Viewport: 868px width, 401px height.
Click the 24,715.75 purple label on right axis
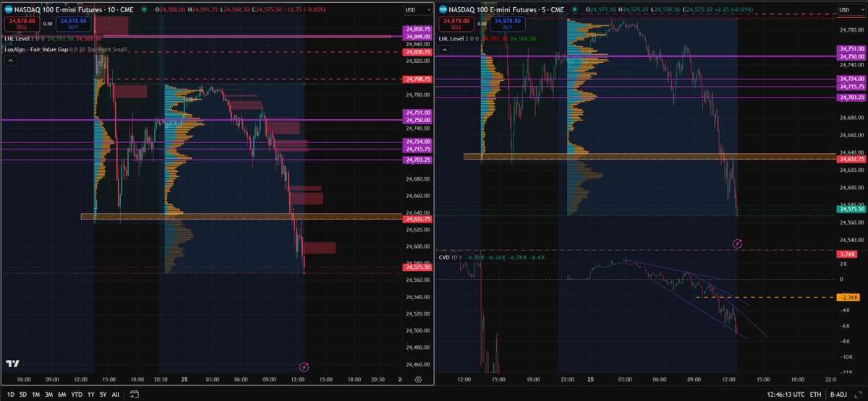[x=852, y=87]
